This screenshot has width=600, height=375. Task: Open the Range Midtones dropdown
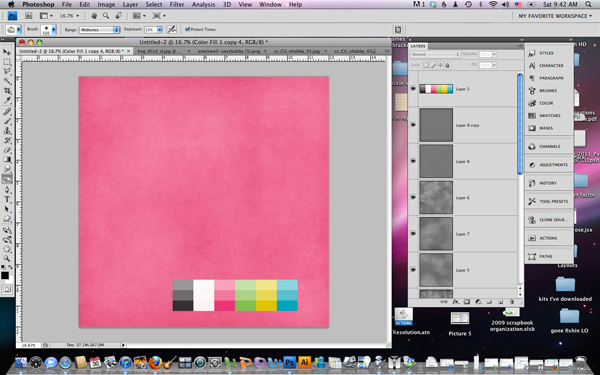99,29
